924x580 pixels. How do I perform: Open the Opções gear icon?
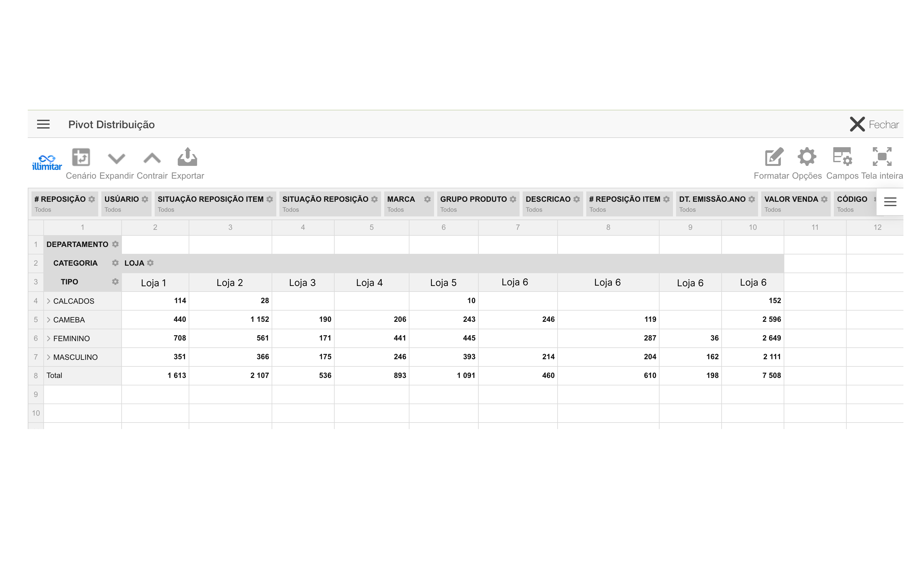(x=807, y=157)
